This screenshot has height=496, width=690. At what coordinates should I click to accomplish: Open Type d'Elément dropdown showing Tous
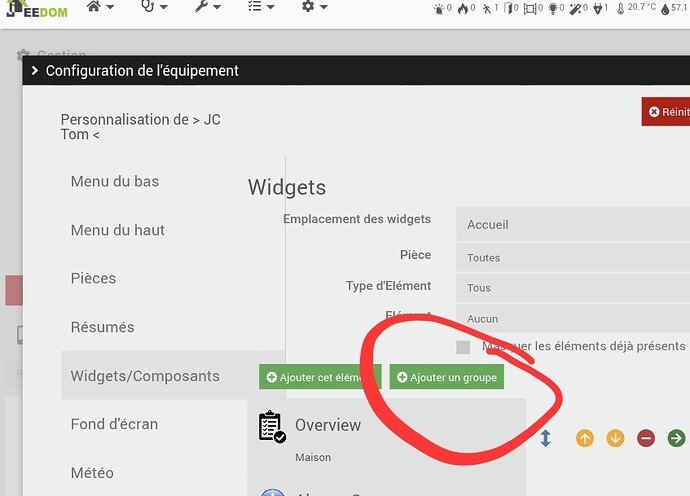click(573, 288)
